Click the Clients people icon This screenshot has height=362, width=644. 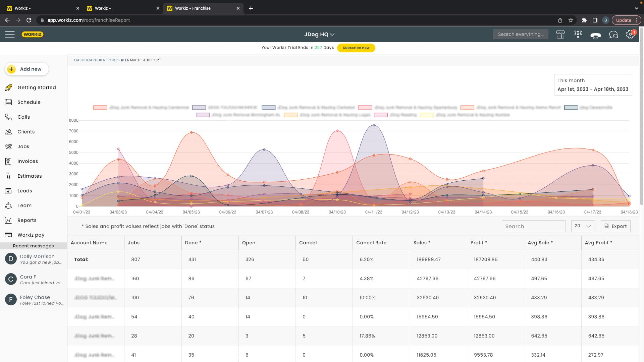point(8,132)
